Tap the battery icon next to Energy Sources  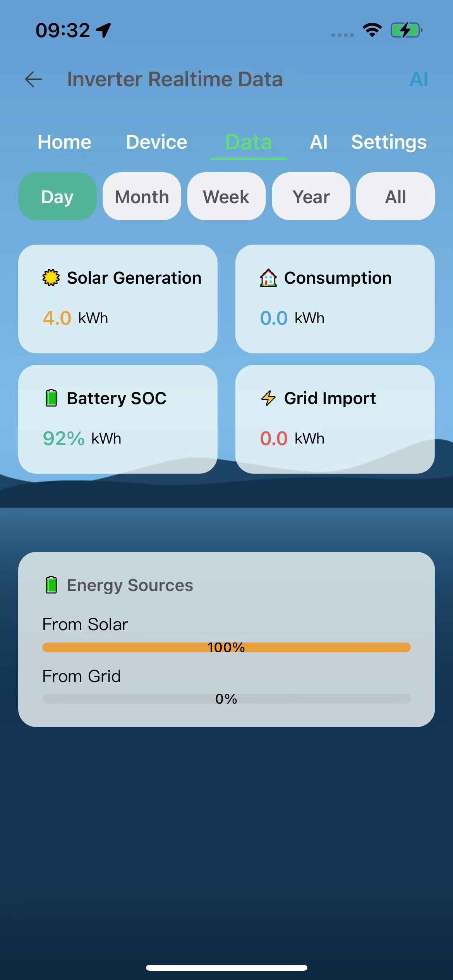[x=51, y=585]
